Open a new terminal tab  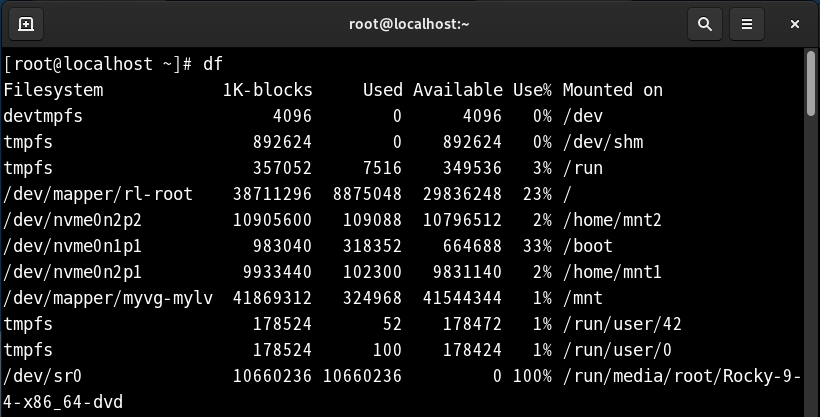[x=26, y=24]
